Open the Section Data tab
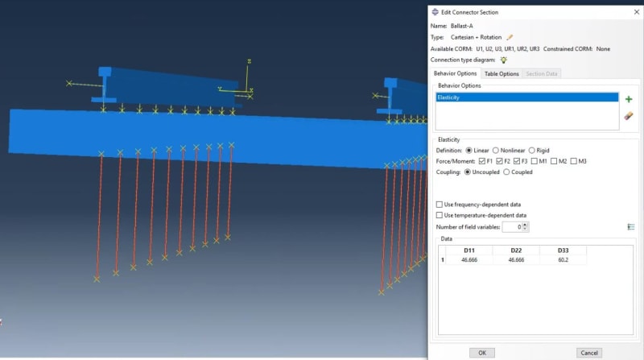644x360 pixels. point(541,74)
